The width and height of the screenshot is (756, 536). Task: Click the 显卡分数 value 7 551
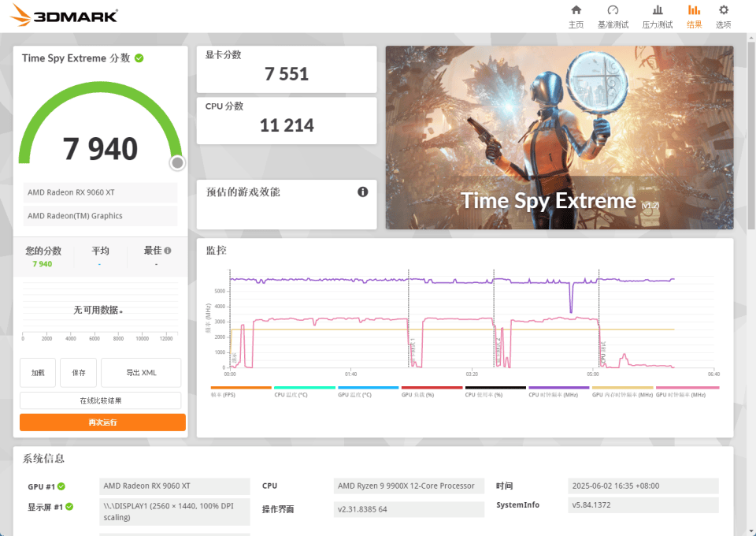tap(287, 74)
